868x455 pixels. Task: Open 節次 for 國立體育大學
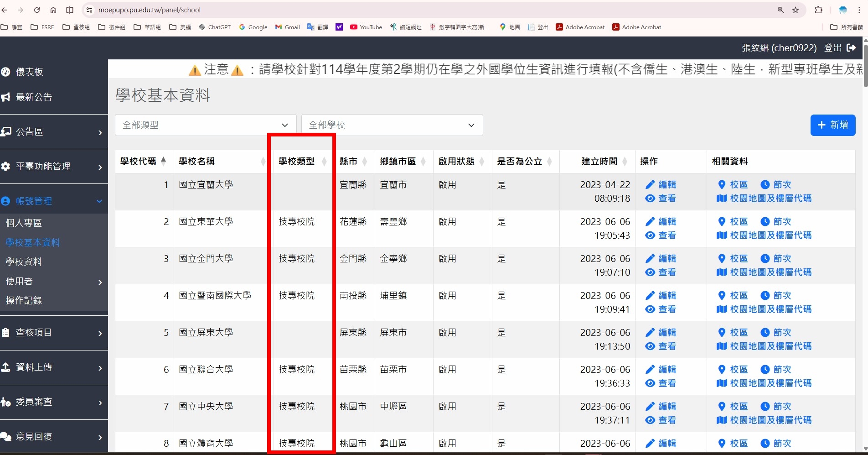click(776, 443)
